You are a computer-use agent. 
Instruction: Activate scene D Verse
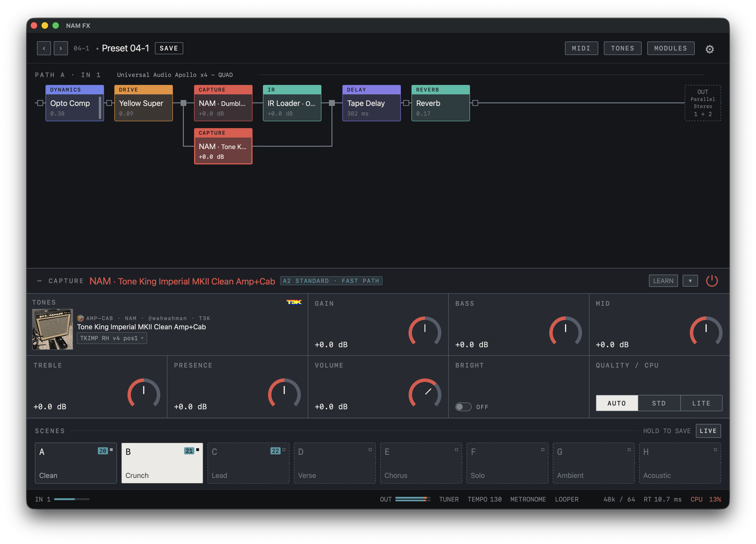(x=335, y=463)
